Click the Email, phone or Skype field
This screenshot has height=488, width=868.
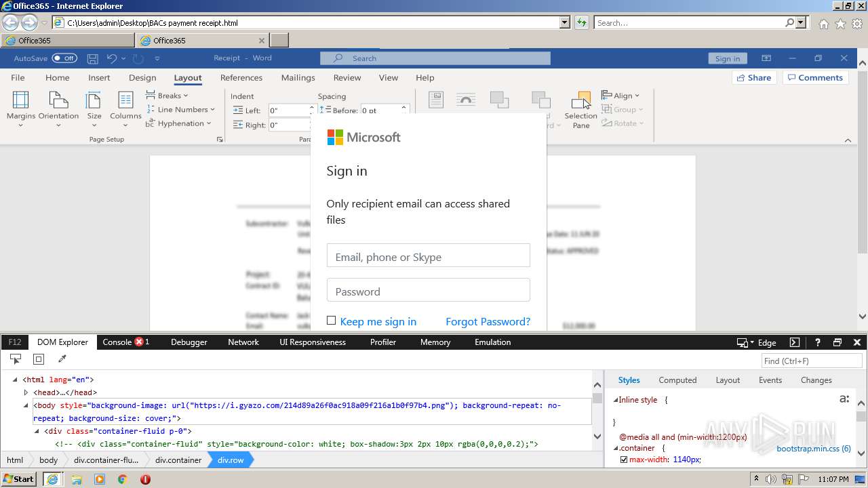pos(428,256)
